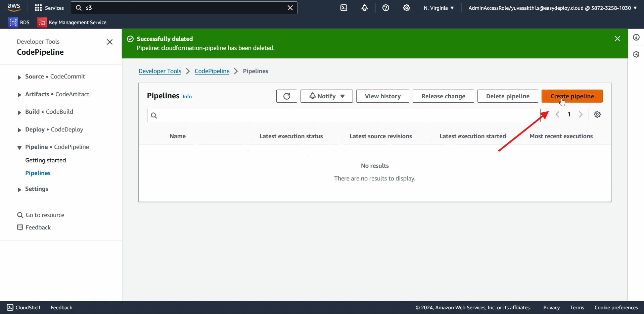Open the N. Virginia region dropdown
Screen dimensions: 644x314
[439, 8]
